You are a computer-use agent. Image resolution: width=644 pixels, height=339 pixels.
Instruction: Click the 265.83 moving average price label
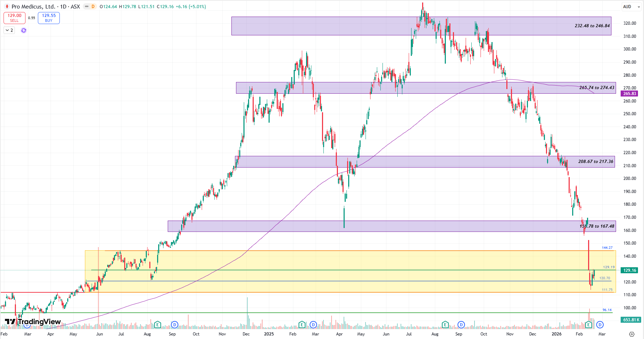629,94
